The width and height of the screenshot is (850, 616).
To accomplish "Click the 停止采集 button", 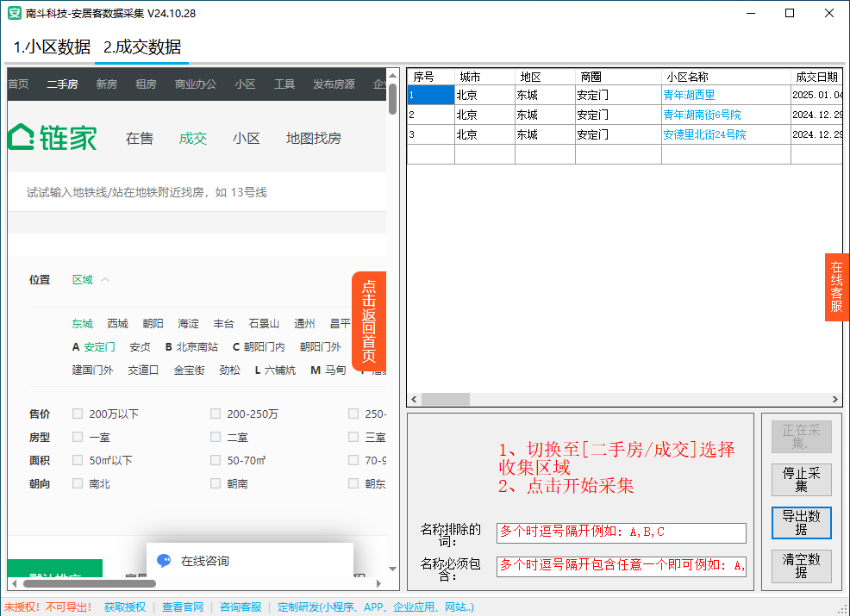I will pos(801,480).
